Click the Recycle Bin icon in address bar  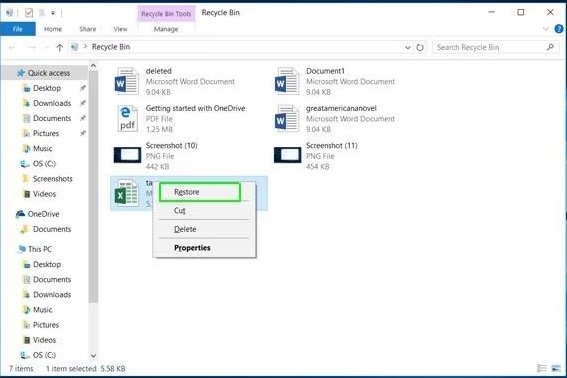tap(74, 47)
